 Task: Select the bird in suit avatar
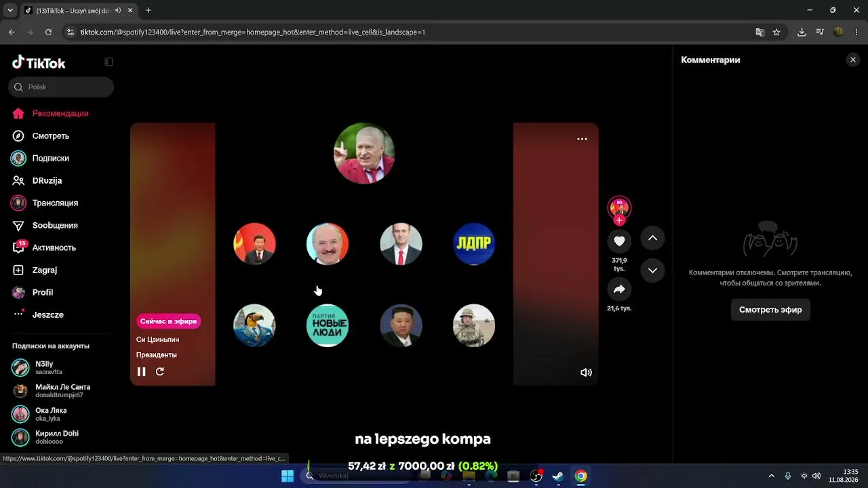point(254,325)
